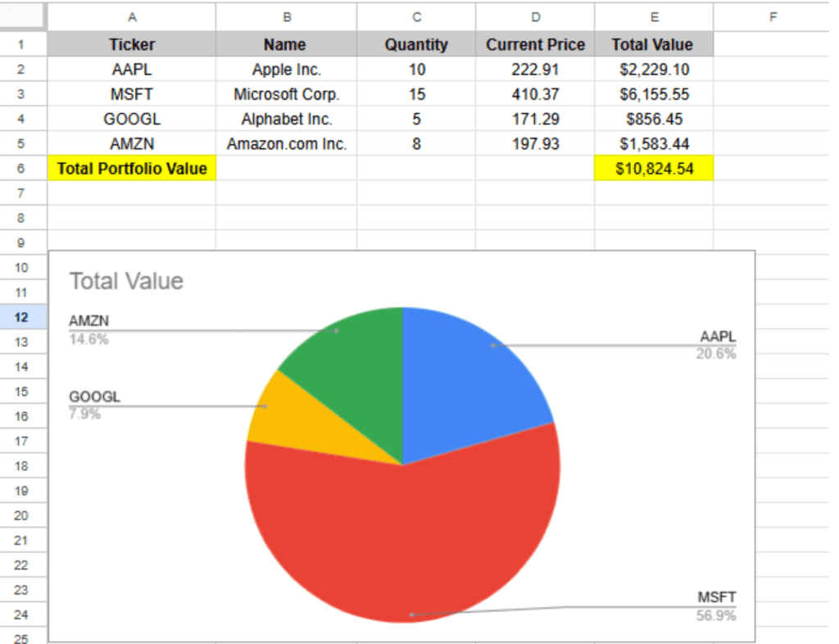The height and width of the screenshot is (644, 839).
Task: Select the Ticker header cell
Action: [131, 45]
